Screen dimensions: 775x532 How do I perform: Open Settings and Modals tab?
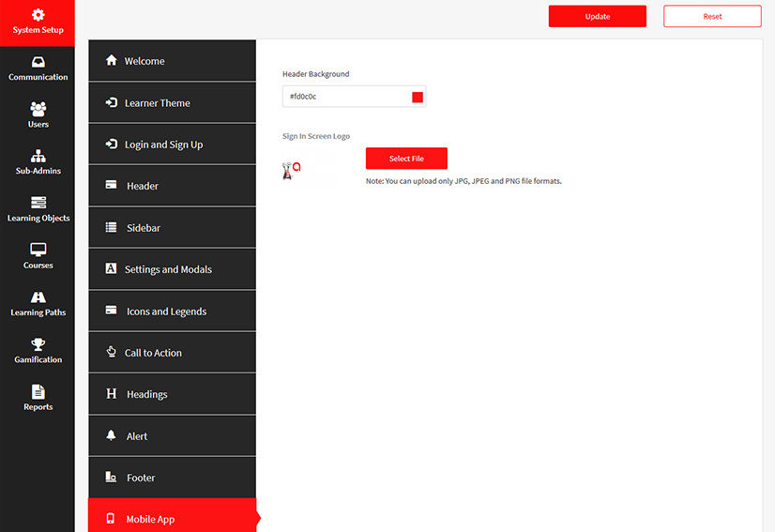click(x=173, y=269)
